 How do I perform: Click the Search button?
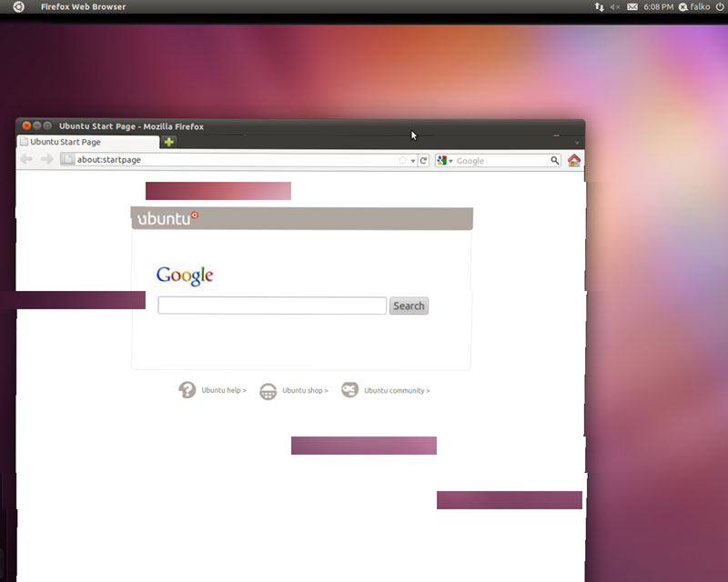tap(409, 306)
